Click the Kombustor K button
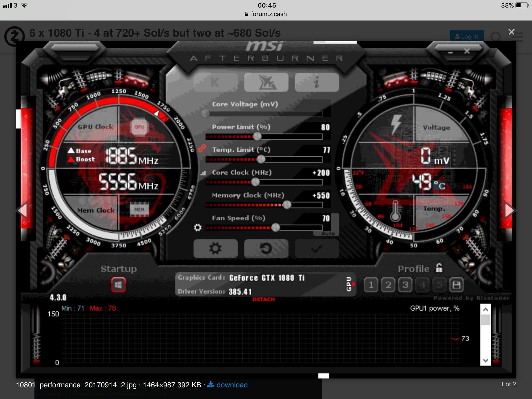 coord(215,82)
